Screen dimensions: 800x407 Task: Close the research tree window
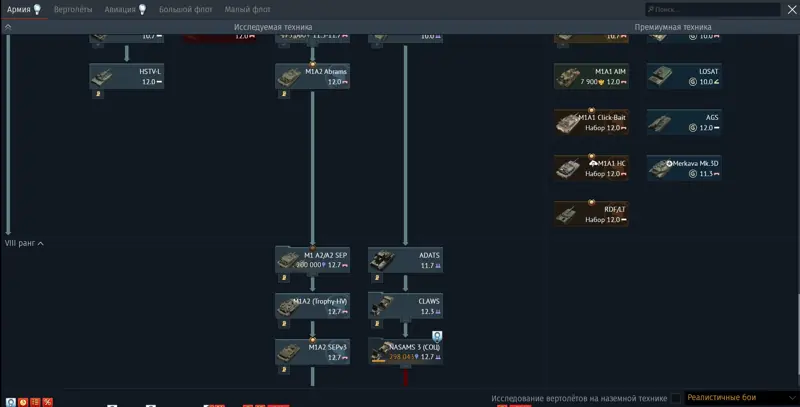click(792, 9)
